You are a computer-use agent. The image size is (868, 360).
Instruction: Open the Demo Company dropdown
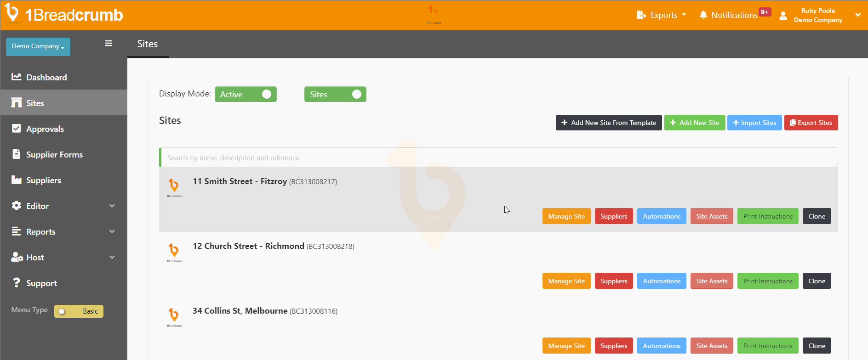tap(38, 46)
